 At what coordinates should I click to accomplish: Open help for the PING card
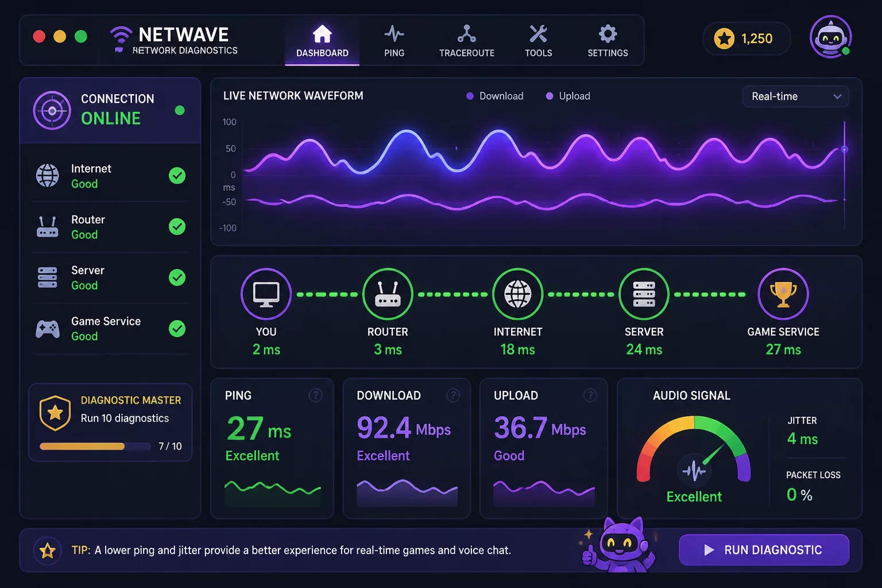coord(315,395)
